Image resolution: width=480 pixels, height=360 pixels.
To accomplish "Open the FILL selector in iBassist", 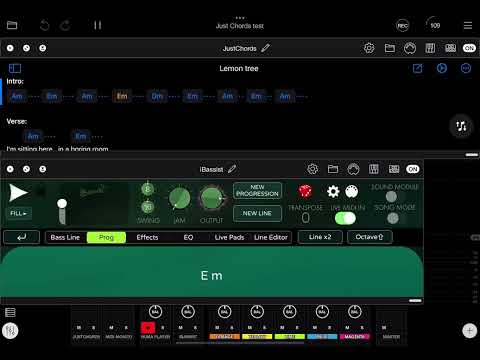I will click(19, 213).
